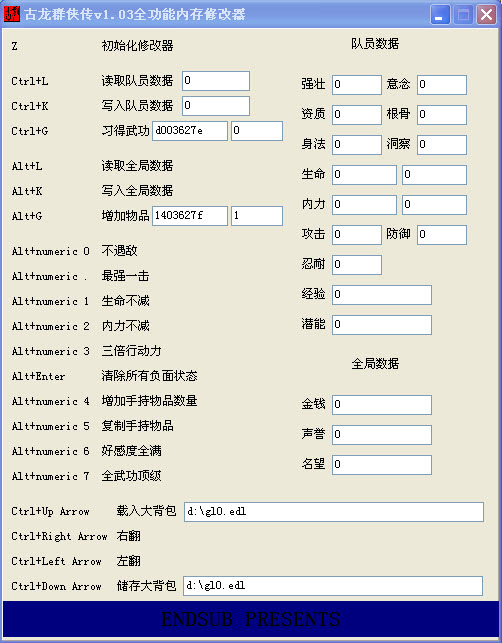
Task: Click the 载入大背包 file path field
Action: coord(334,512)
